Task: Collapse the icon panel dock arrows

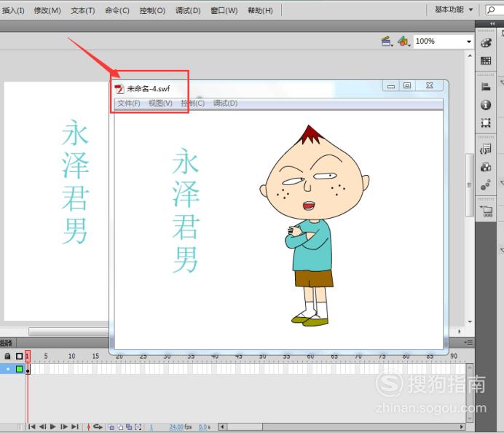Action: pos(492,24)
